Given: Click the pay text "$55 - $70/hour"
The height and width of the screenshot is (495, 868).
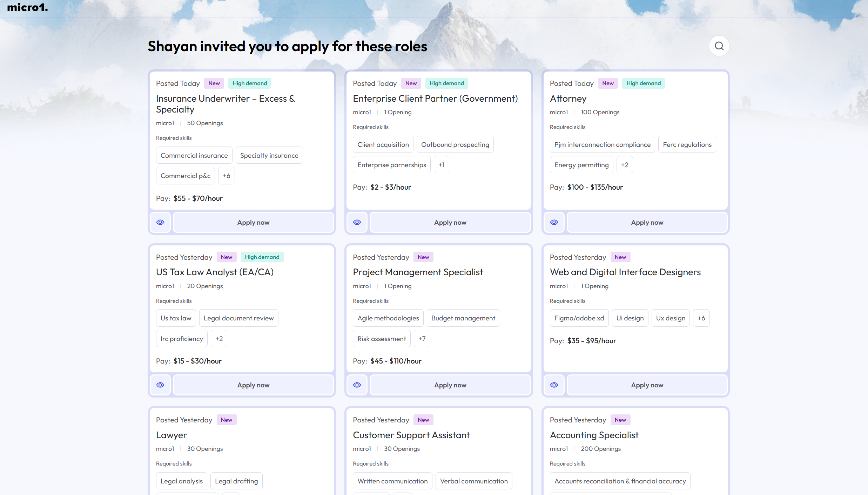Looking at the screenshot, I should click(198, 198).
